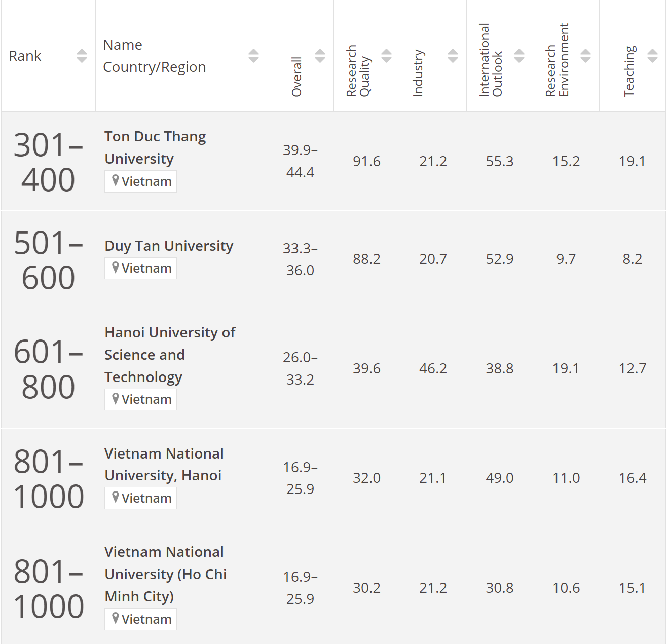This screenshot has width=668, height=644.
Task: Click location pin icon beside Vietnam National Hanoi
Action: point(116,497)
